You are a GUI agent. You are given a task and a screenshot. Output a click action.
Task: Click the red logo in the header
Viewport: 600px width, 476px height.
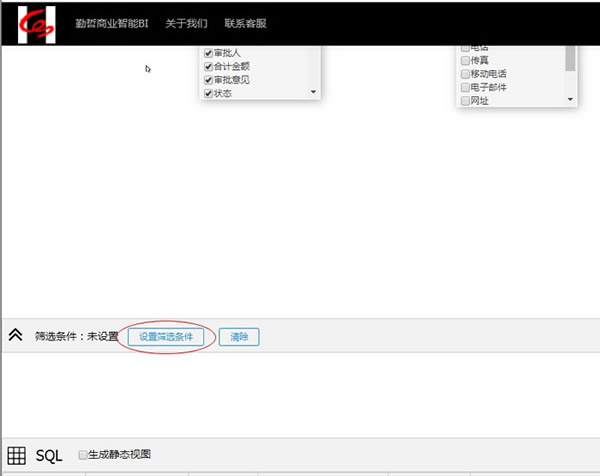pos(36,23)
